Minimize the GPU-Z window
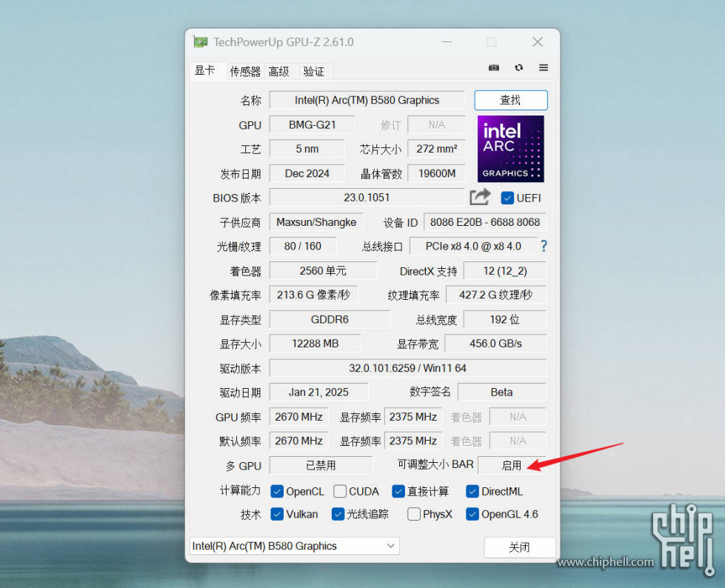Screen dimensions: 725x588 pyautogui.click(x=447, y=42)
